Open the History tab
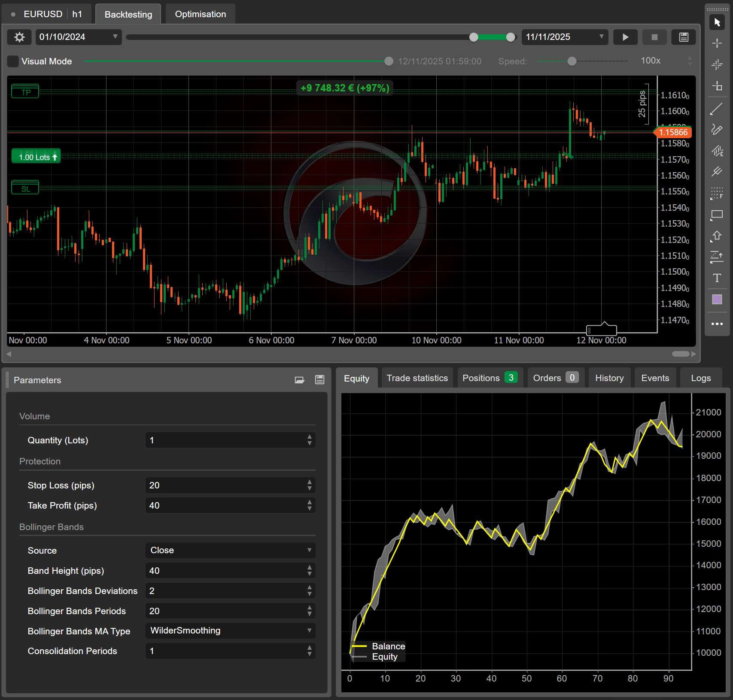This screenshot has width=733, height=700. (609, 378)
